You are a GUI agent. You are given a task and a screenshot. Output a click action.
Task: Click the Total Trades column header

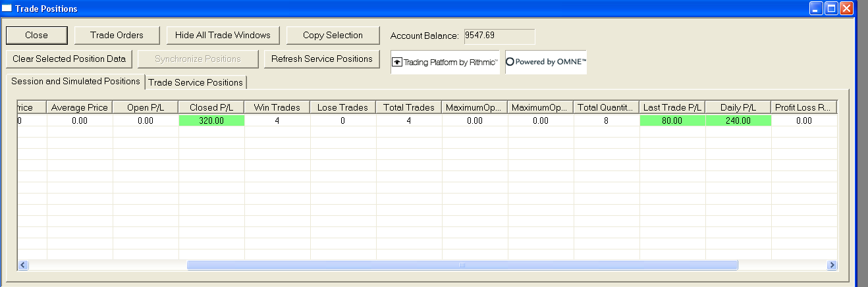click(409, 107)
